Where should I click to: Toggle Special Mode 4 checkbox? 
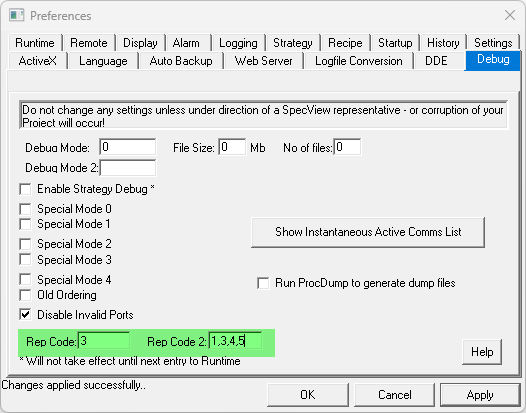(x=25, y=279)
